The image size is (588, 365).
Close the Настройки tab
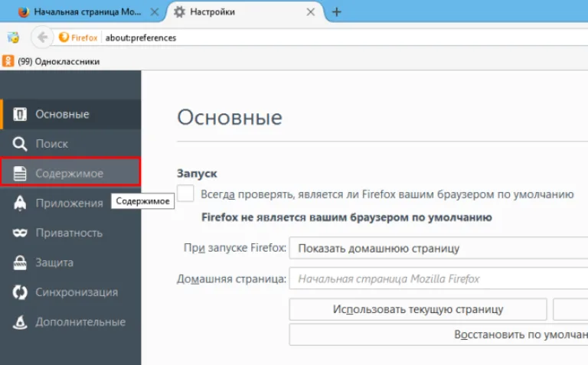(x=311, y=12)
